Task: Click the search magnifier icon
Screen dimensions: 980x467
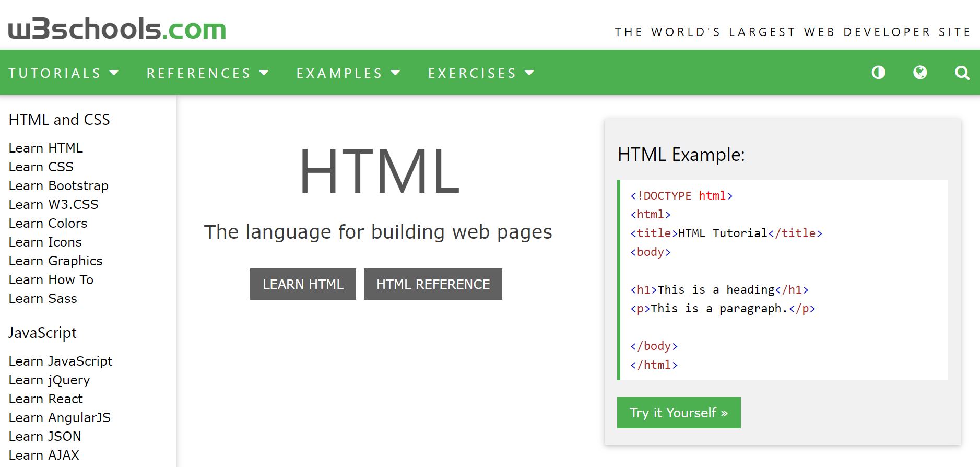Action: (962, 73)
